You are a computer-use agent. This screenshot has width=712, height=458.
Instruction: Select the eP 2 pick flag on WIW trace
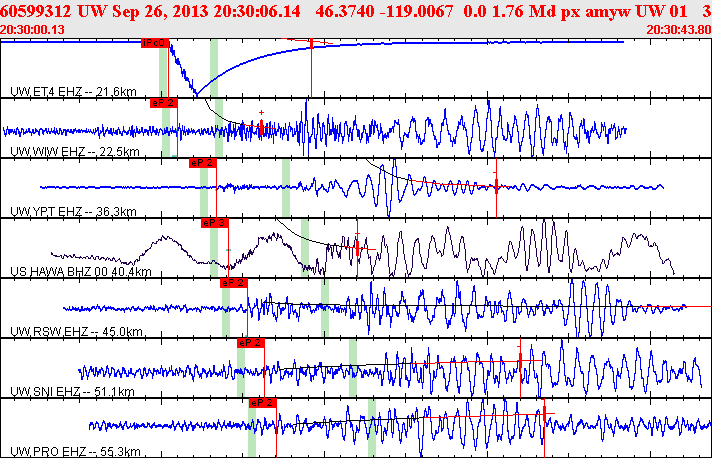pos(164,103)
